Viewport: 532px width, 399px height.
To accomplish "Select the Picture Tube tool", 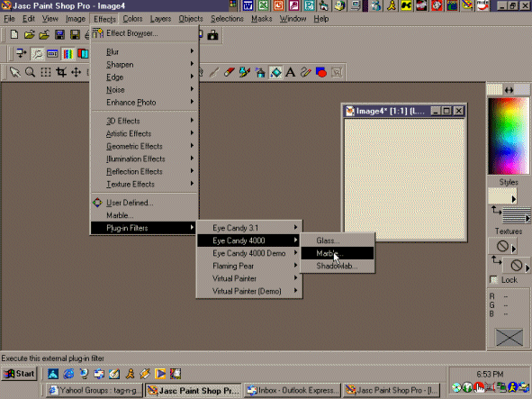I will pyautogui.click(x=245, y=72).
